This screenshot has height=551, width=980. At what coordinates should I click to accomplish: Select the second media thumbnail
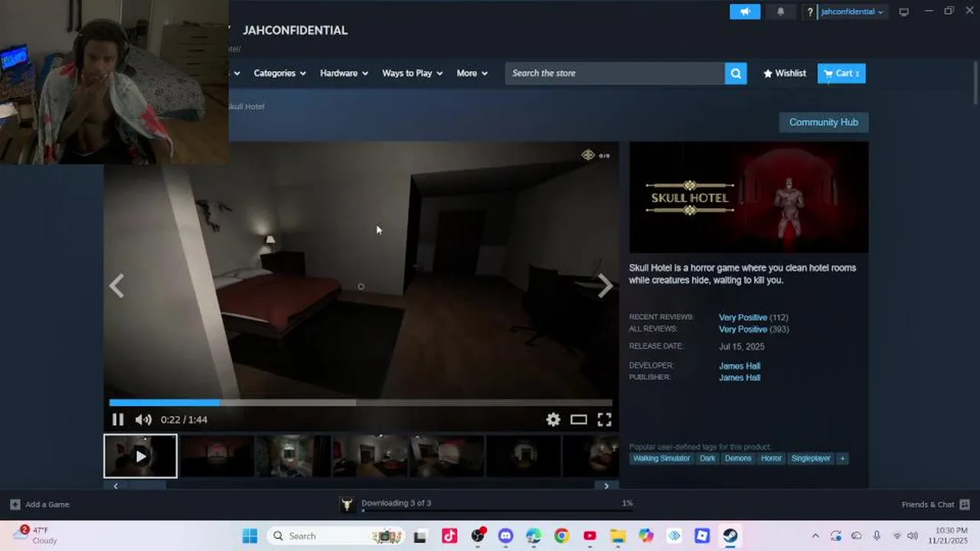click(217, 456)
